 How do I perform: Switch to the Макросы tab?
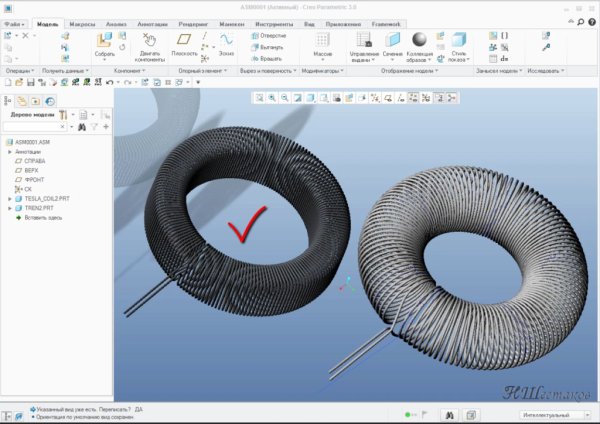pyautogui.click(x=82, y=24)
